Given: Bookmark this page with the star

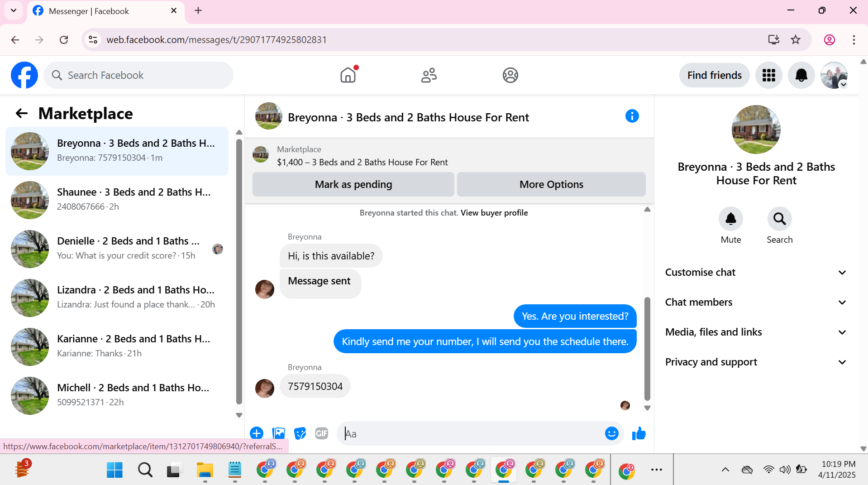Looking at the screenshot, I should point(796,40).
